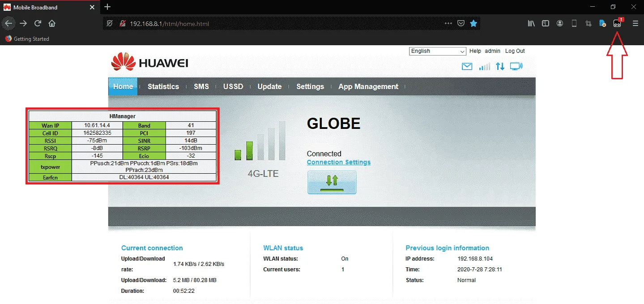This screenshot has height=304, width=644.
Task: Open the Statistics tab
Action: coord(163,86)
